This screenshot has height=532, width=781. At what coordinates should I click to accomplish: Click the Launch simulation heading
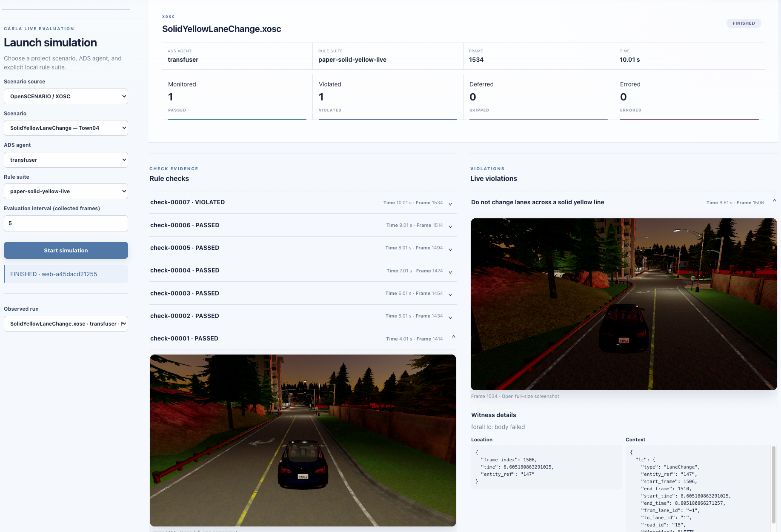(51, 43)
